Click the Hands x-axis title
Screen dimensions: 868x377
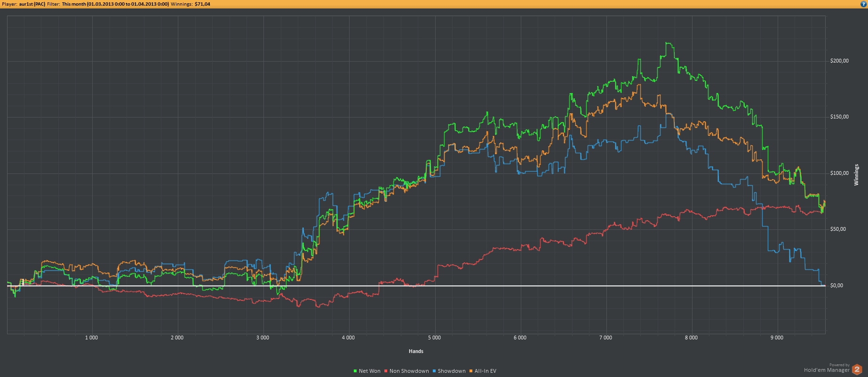pos(416,351)
